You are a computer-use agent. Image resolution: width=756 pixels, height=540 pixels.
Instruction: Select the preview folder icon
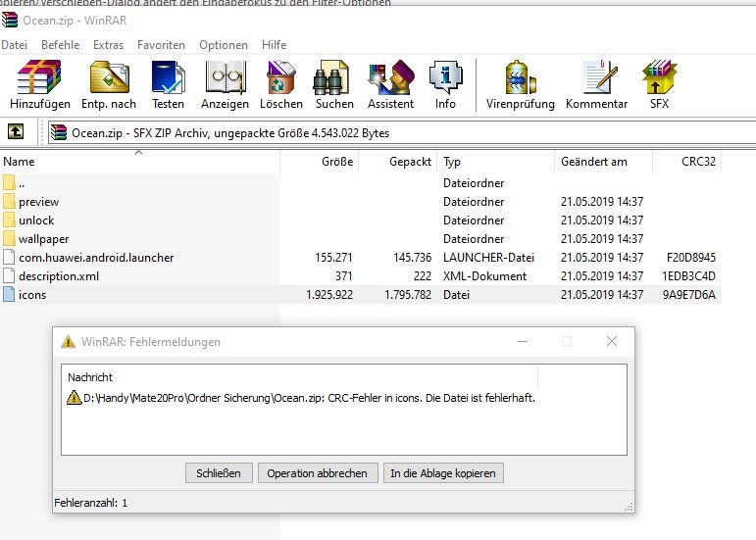(9, 201)
